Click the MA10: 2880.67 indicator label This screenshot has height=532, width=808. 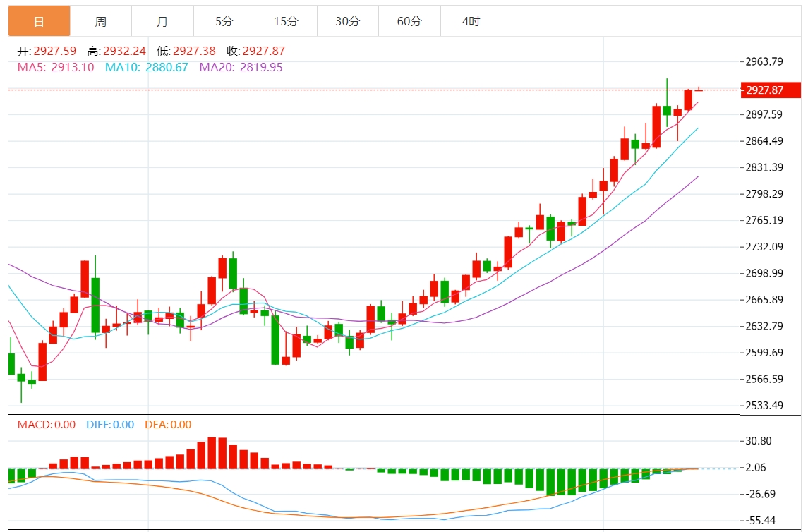146,68
